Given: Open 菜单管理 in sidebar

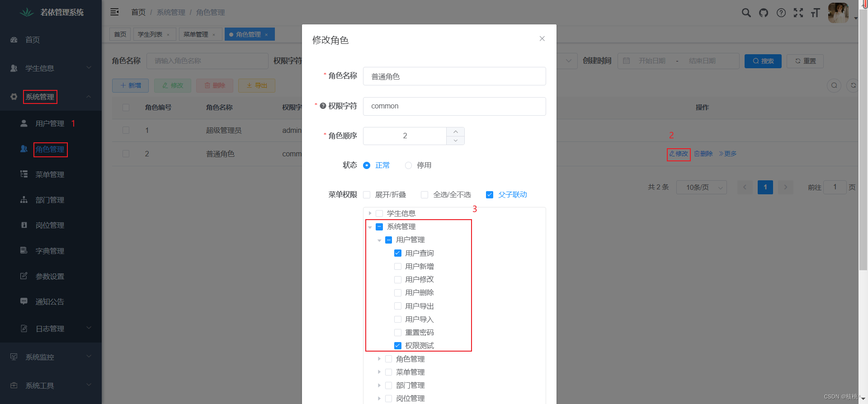Looking at the screenshot, I should pos(51,174).
